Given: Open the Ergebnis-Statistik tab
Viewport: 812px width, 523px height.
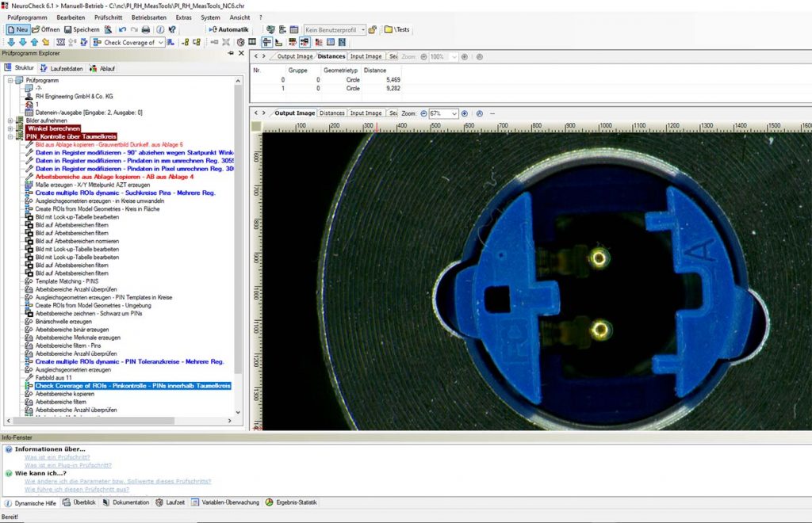Looking at the screenshot, I should tap(296, 502).
